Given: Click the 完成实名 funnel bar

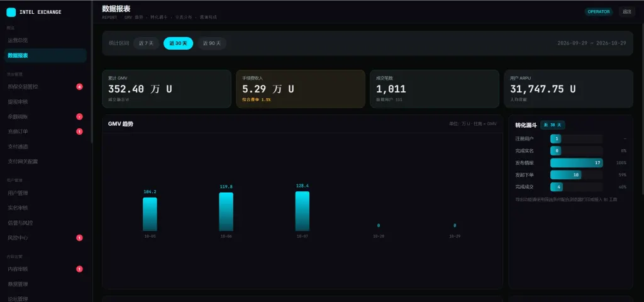Looking at the screenshot, I should (x=556, y=151).
